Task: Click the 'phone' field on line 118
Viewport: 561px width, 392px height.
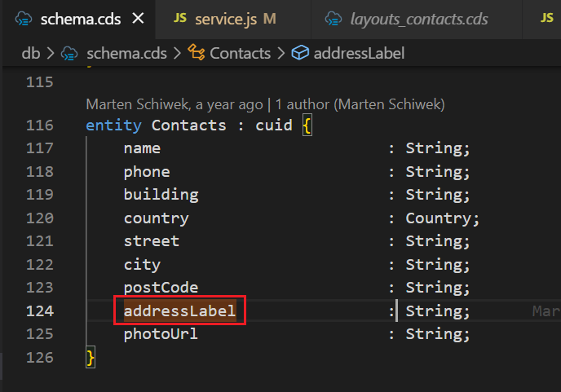Action: coord(147,172)
